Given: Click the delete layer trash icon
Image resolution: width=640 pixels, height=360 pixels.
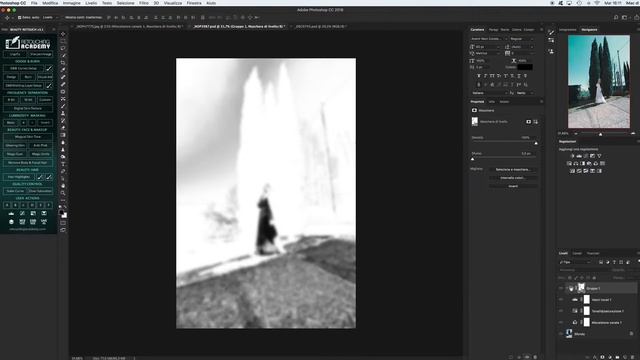Looking at the screenshot, I should [632, 357].
